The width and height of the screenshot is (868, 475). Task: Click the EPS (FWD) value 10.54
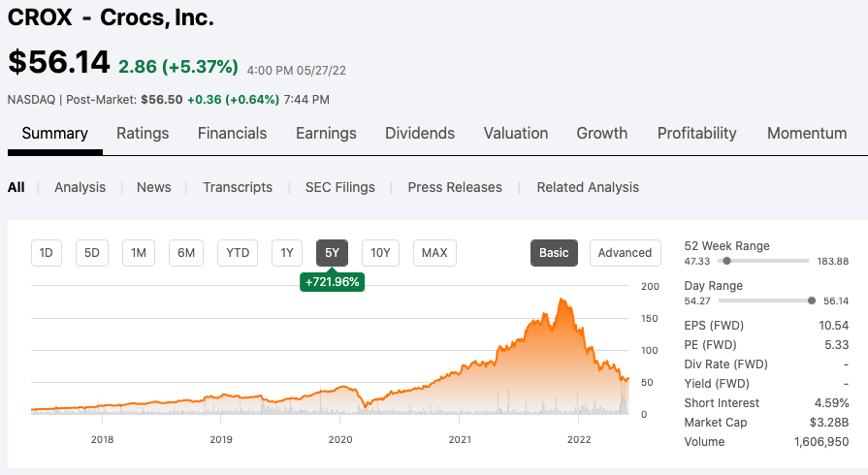[x=834, y=326]
